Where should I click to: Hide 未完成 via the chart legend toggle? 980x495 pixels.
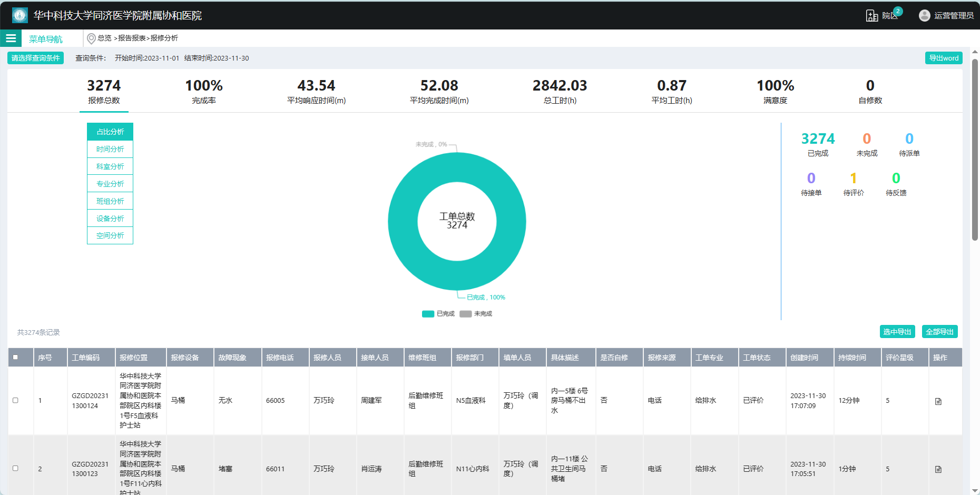tap(476, 313)
